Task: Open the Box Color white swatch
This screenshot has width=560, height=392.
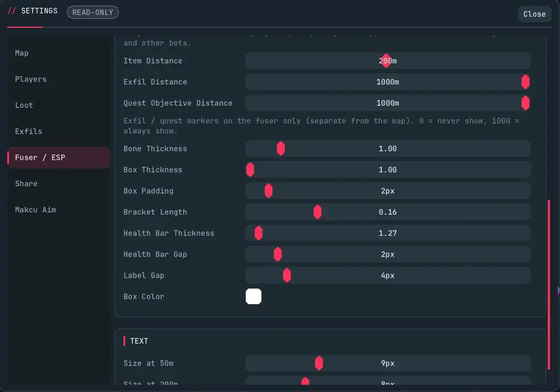Action: click(x=254, y=296)
